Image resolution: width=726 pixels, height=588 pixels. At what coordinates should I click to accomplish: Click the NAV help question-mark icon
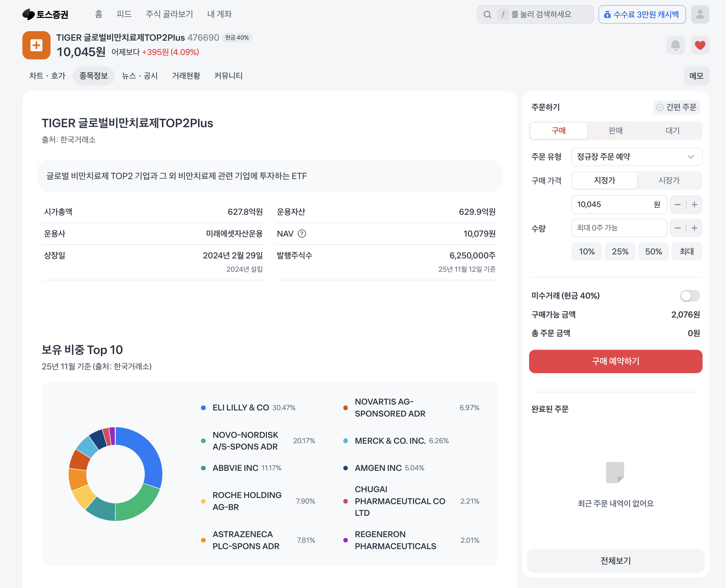302,234
